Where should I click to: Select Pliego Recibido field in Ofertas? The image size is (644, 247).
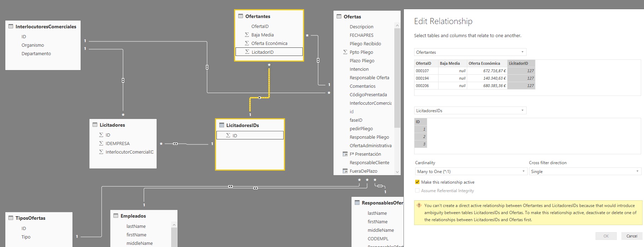(365, 44)
